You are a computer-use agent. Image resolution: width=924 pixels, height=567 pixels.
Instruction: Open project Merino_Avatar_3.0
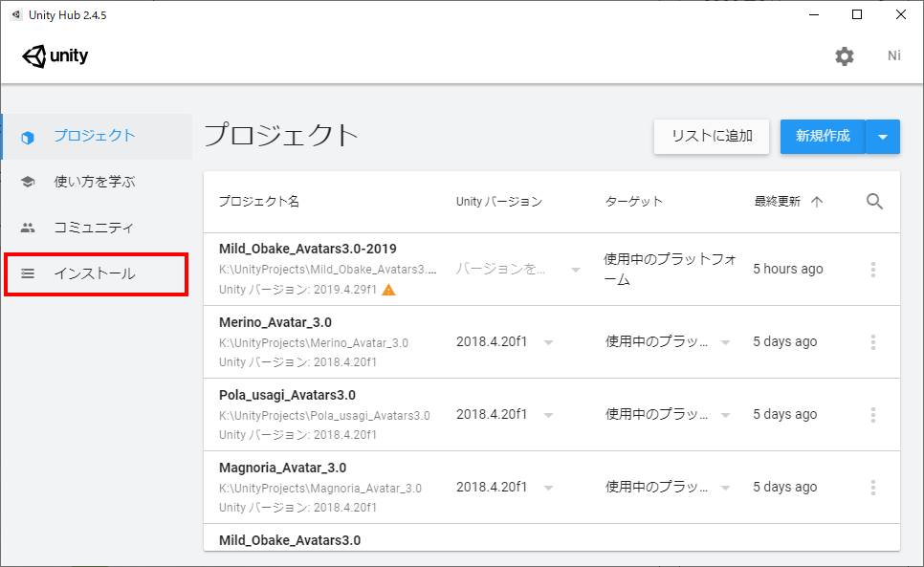pyautogui.click(x=275, y=322)
